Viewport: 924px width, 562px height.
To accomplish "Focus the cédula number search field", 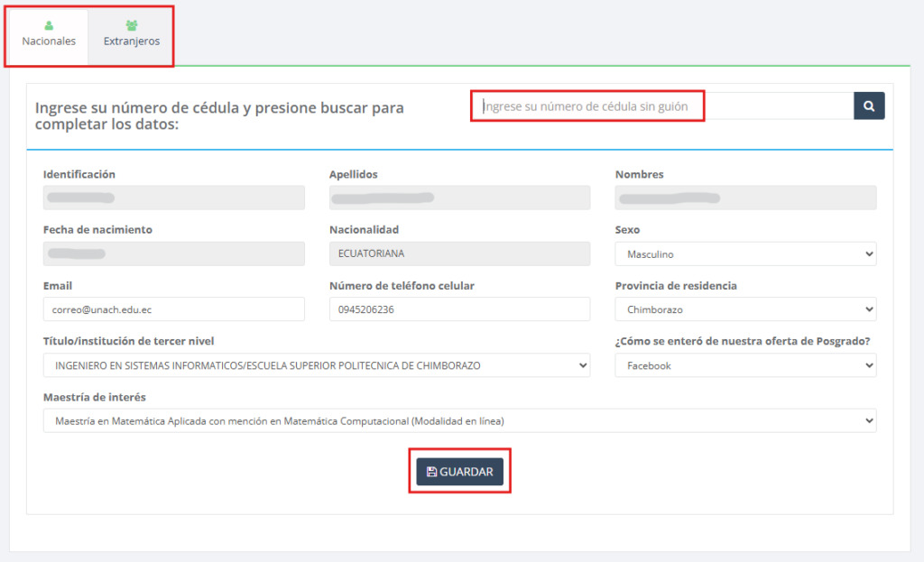I will (x=663, y=106).
